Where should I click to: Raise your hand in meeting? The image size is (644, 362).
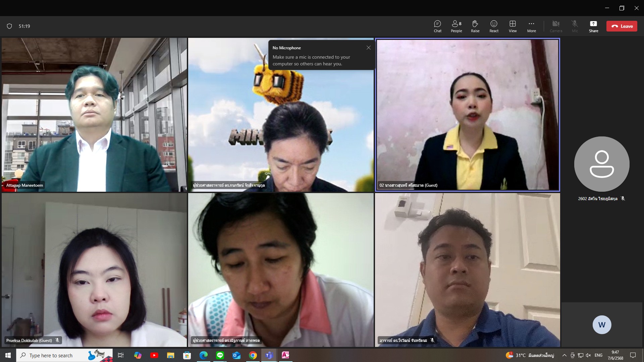475,26
